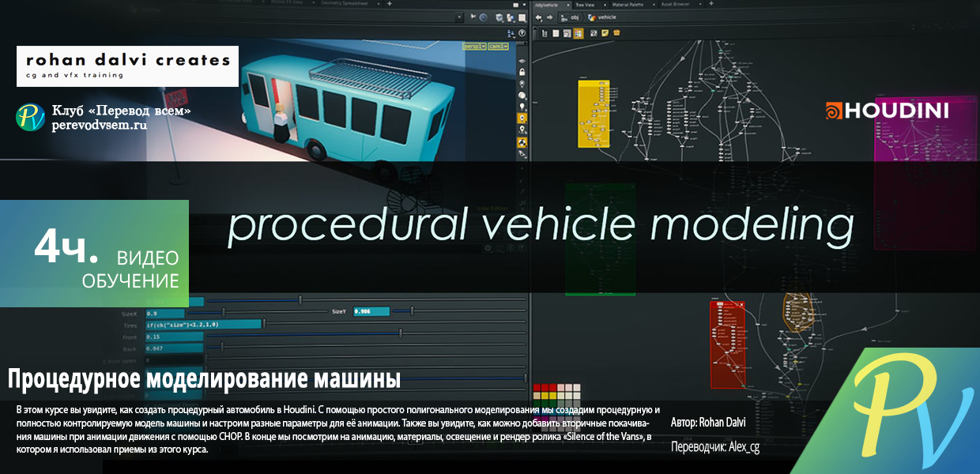Toggle the highlighted grid icon in network toolbar
The width and height of the screenshot is (980, 474).
pos(578,33)
